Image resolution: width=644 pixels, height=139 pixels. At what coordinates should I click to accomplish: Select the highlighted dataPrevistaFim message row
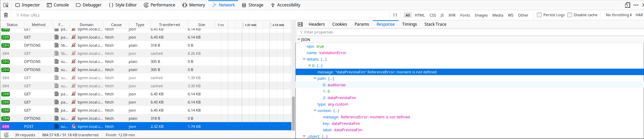(x=470, y=72)
